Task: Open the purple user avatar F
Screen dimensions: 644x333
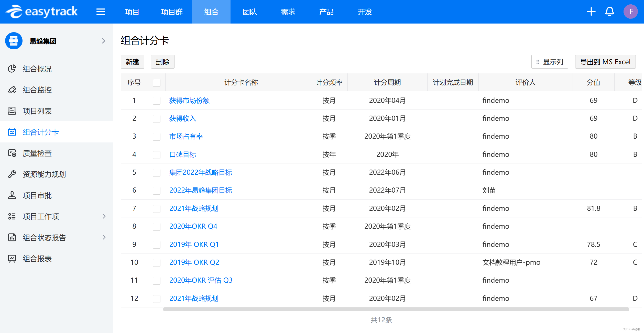Action: coord(631,12)
